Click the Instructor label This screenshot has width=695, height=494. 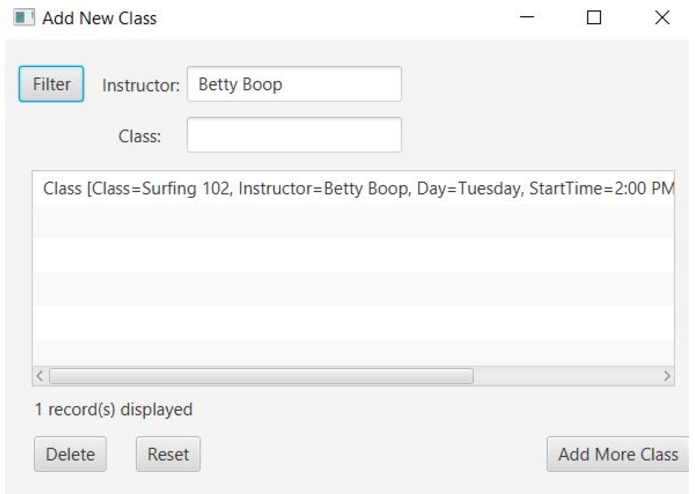[x=141, y=85]
